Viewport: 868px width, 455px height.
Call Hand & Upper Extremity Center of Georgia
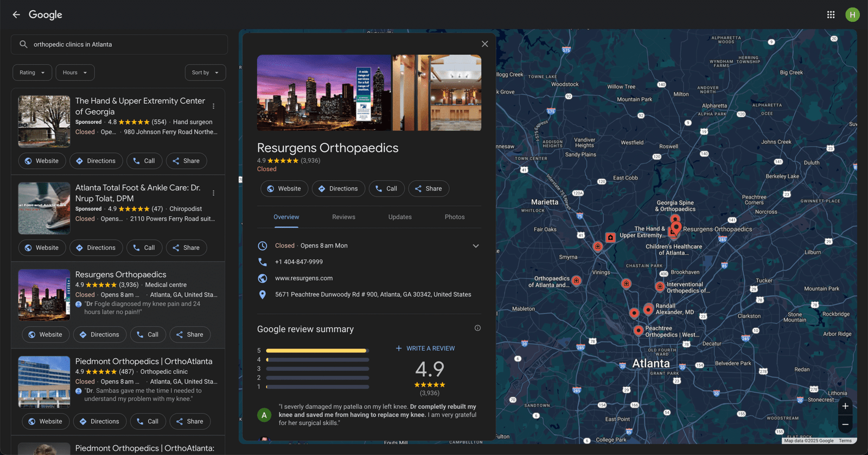(x=144, y=161)
